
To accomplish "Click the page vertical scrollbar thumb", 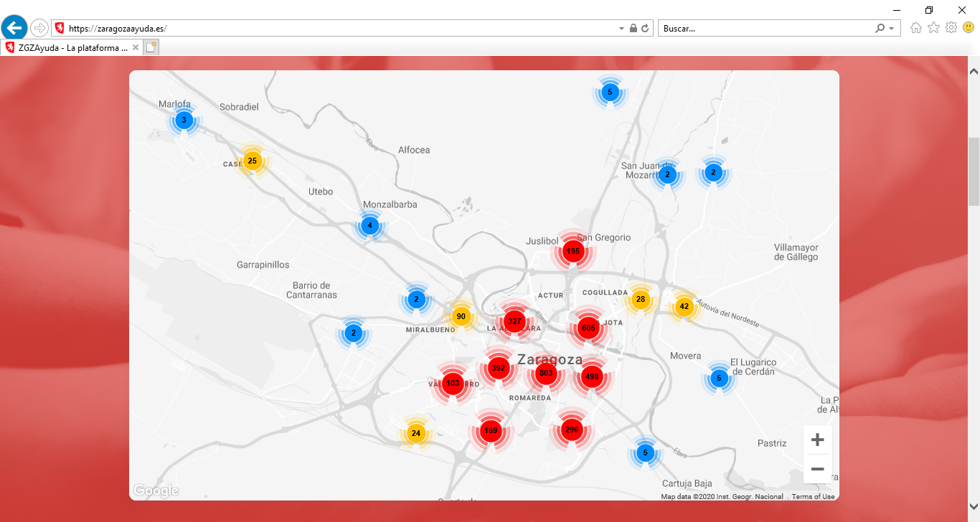I will pos(974,172).
